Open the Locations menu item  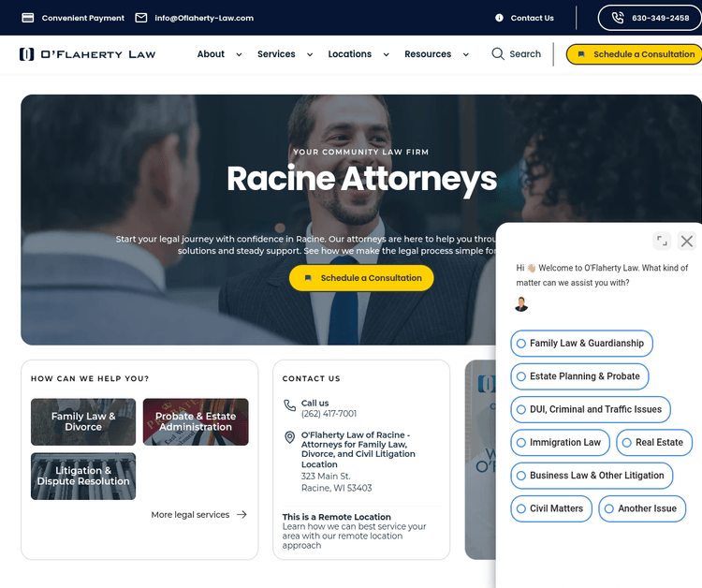point(350,54)
